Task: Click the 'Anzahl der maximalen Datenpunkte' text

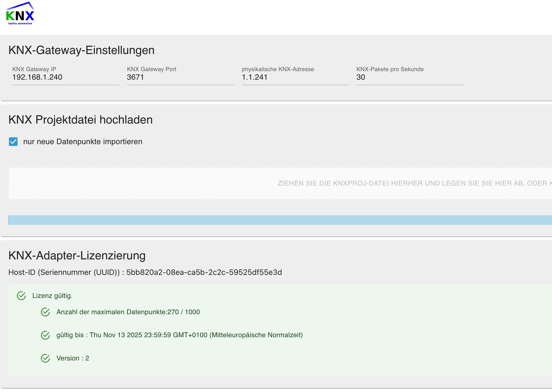Action: point(128,312)
